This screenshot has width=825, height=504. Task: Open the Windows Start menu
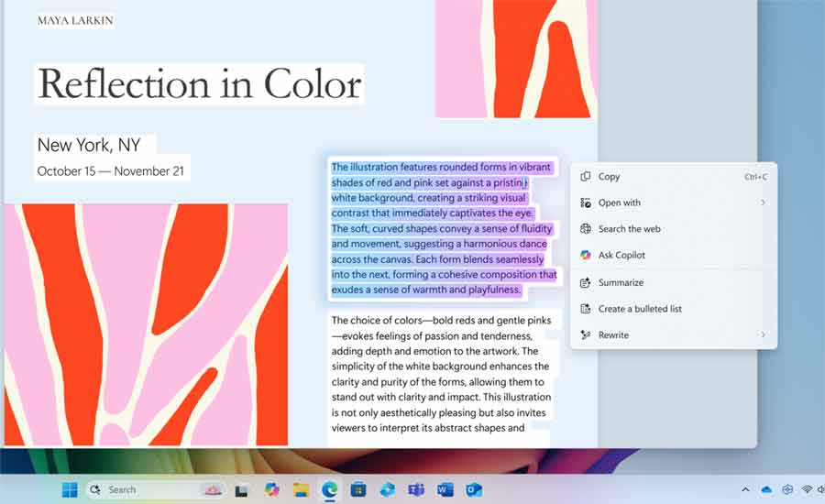tap(70, 489)
